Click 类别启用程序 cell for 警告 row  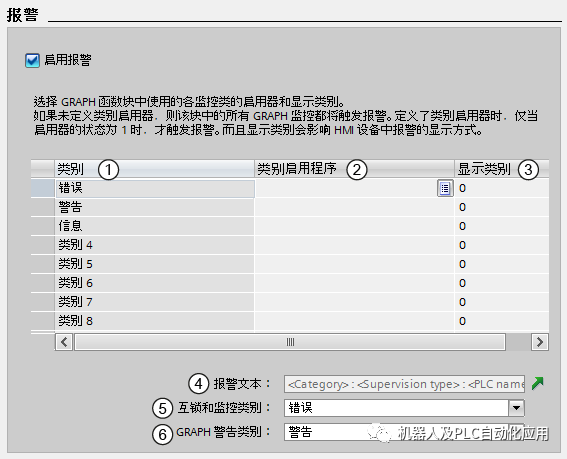pos(354,207)
